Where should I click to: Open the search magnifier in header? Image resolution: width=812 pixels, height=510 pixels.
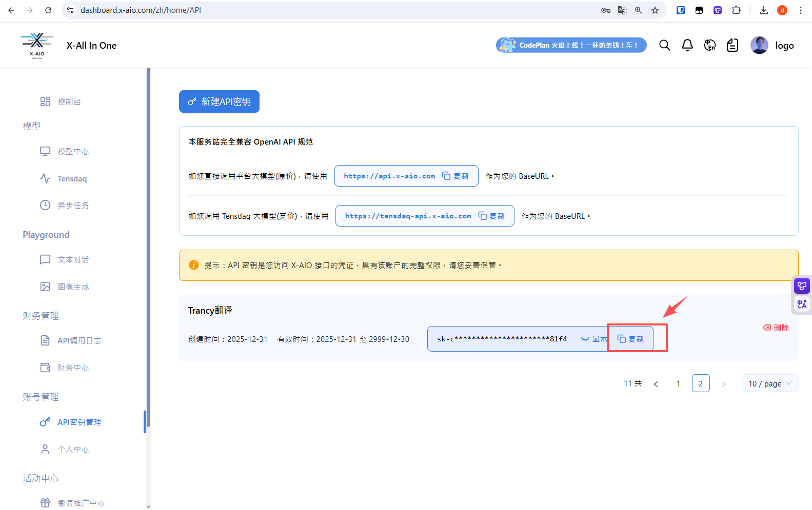tap(665, 45)
